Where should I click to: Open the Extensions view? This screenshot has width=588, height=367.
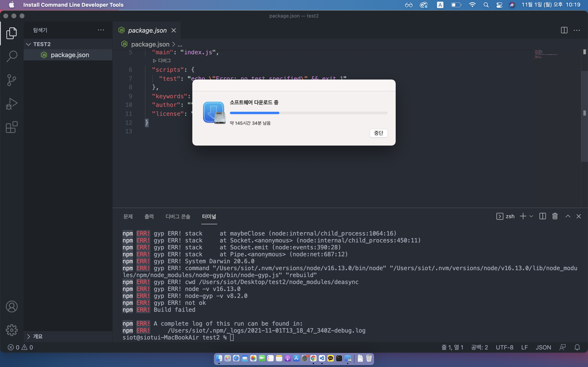point(12,127)
